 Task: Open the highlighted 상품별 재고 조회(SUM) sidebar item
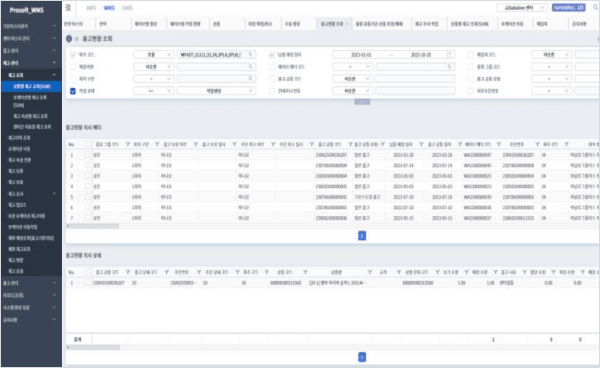click(31, 86)
